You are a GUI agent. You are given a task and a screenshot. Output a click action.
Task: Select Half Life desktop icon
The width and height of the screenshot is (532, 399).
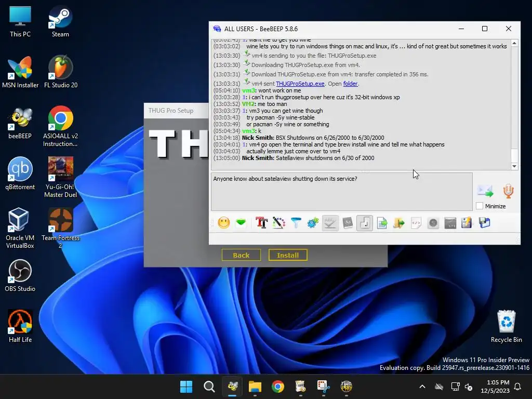[x=20, y=326]
